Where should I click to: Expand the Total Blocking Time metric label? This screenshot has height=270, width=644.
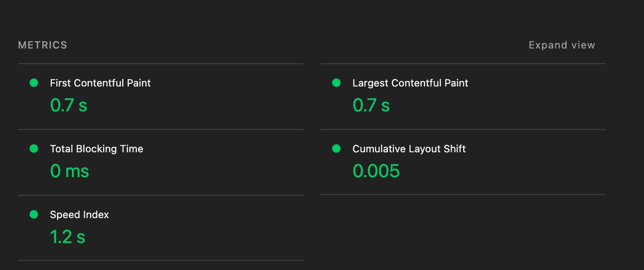pos(96,149)
